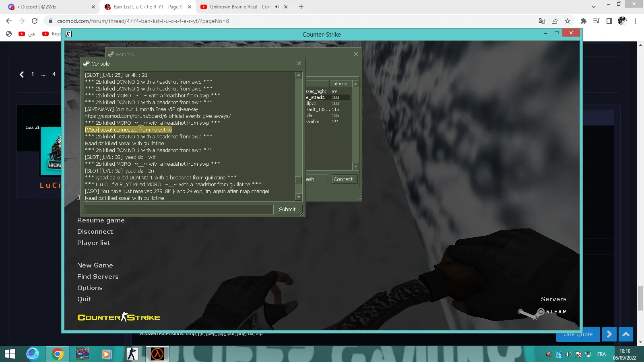The height and width of the screenshot is (362, 644).
Task: Click Servers list scroll-down arrow
Action: click(355, 166)
